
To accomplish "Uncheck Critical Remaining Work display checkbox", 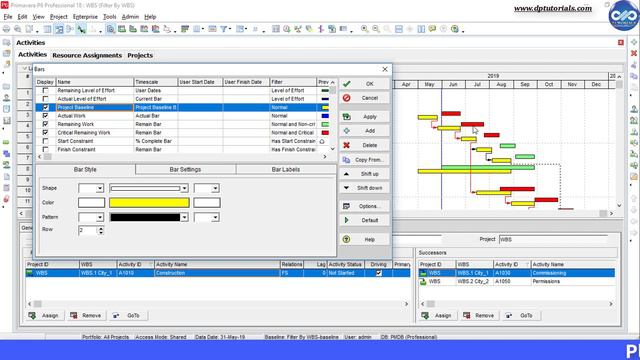I will click(x=45, y=133).
